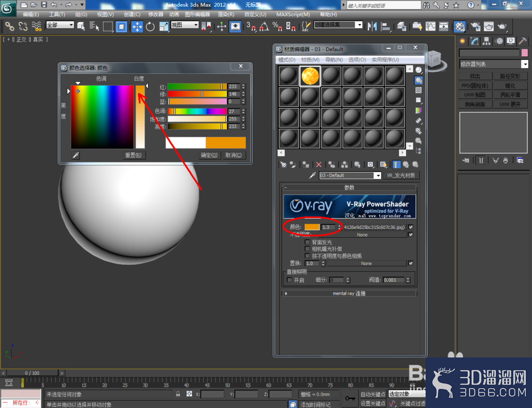Click the orange 颜色 swatch in parameters
The image size is (532, 408).
[312, 227]
